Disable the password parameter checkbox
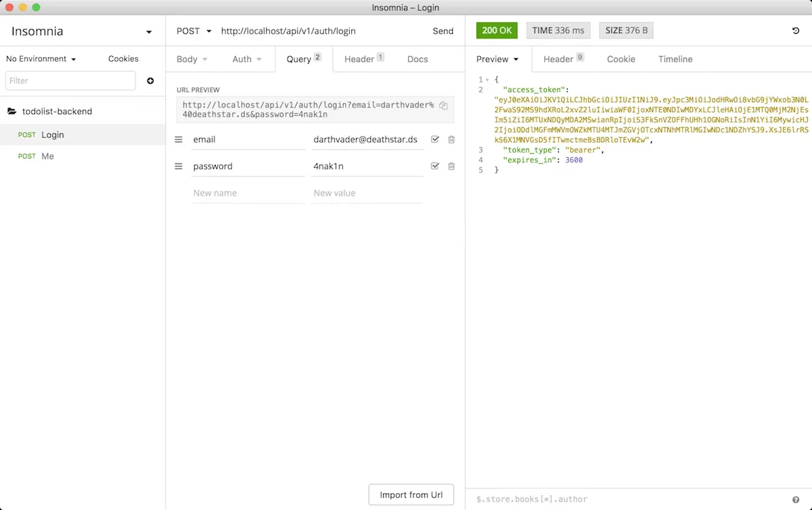The image size is (812, 510). point(435,166)
